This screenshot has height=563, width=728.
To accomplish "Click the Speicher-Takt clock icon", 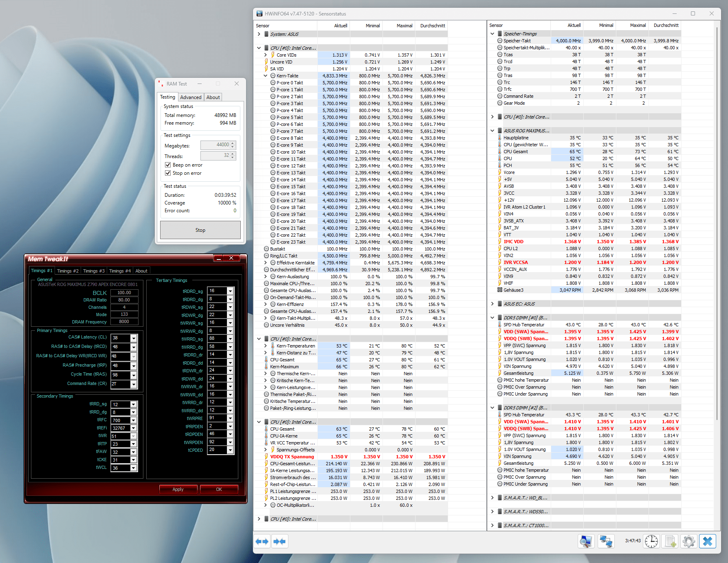I will click(500, 41).
